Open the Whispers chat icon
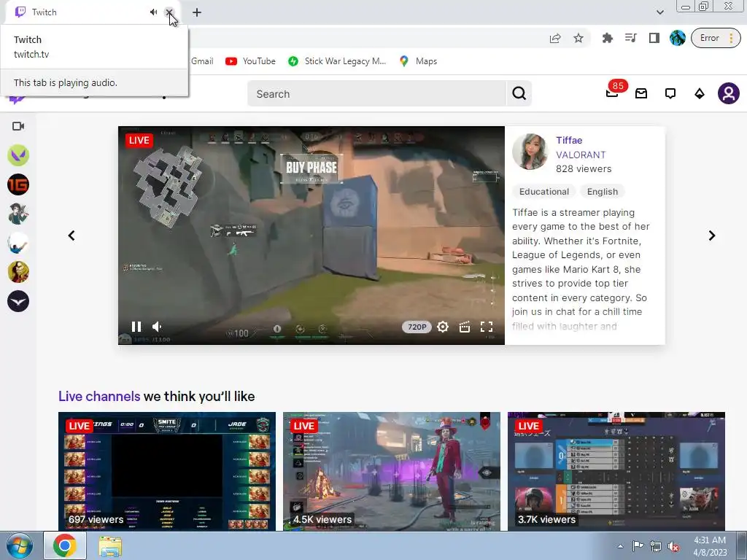This screenshot has height=560, width=747. [670, 93]
